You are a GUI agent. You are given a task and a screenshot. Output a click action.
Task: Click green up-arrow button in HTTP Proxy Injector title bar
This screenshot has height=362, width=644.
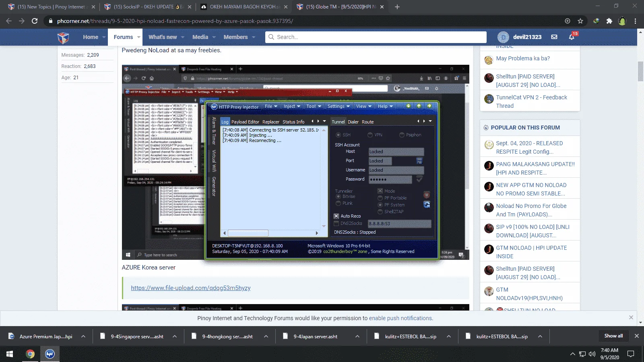(419, 106)
